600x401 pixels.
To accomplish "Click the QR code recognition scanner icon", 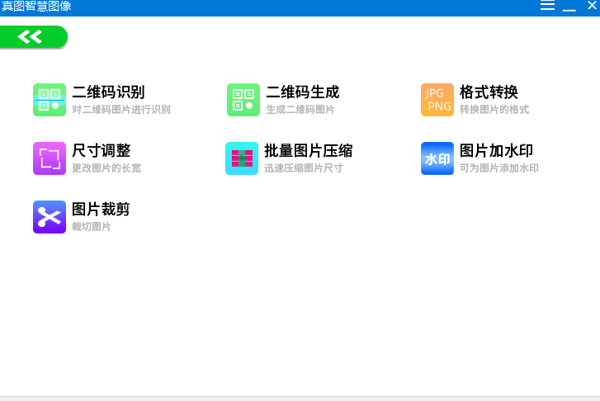I will (x=49, y=100).
